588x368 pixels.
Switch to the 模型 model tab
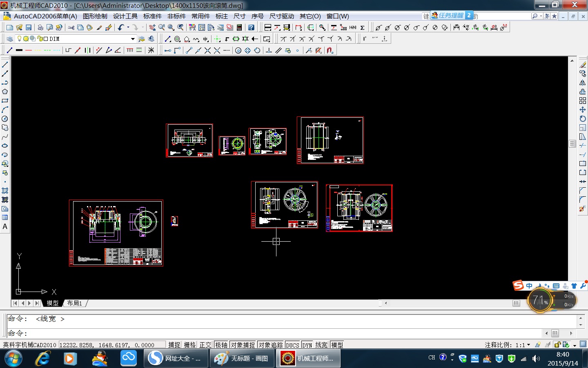click(53, 303)
